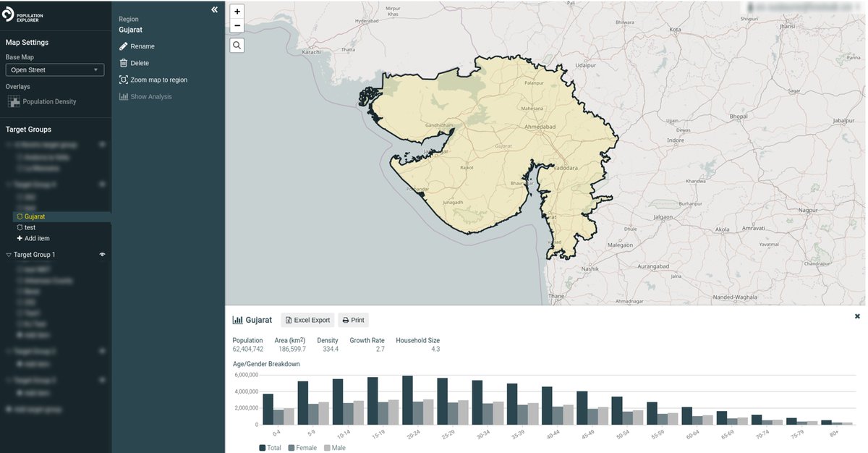Zoom in the map with plus button

coord(237,12)
